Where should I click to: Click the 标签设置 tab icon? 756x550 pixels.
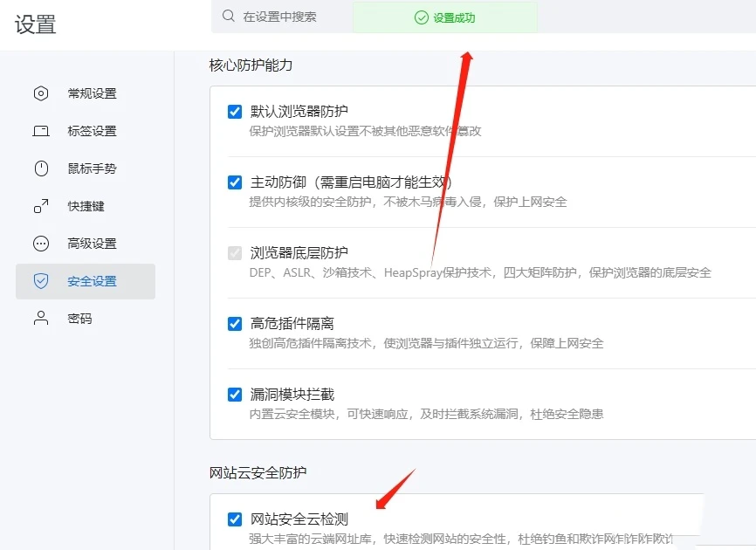(x=41, y=131)
